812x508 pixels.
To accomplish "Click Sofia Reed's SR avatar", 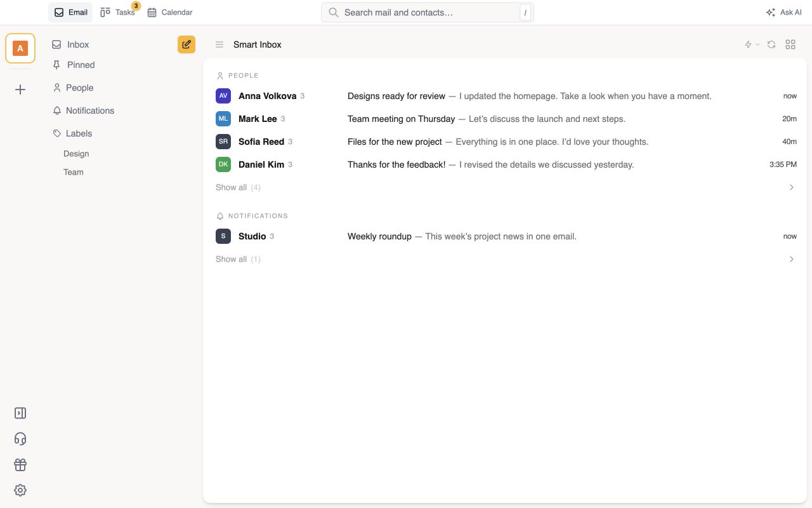I will pos(223,142).
